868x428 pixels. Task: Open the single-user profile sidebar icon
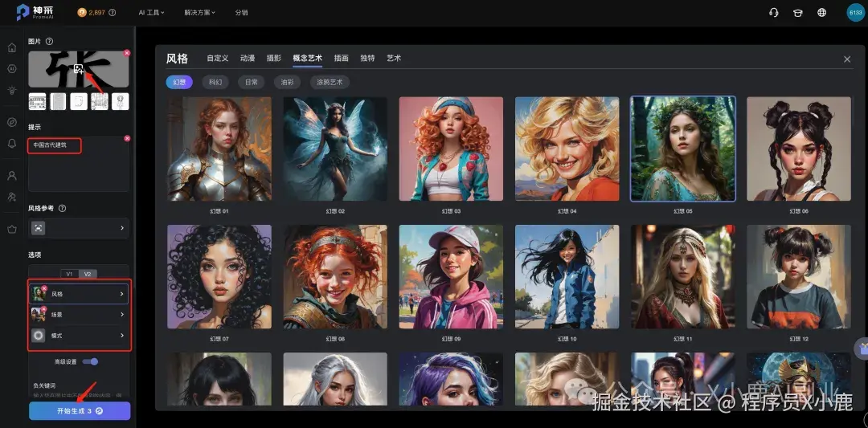click(11, 176)
